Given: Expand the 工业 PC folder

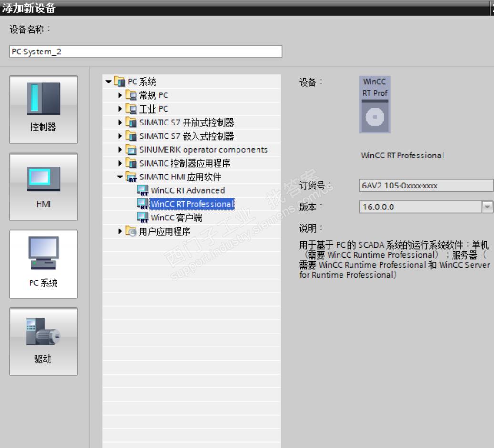Looking at the screenshot, I should click(120, 109).
